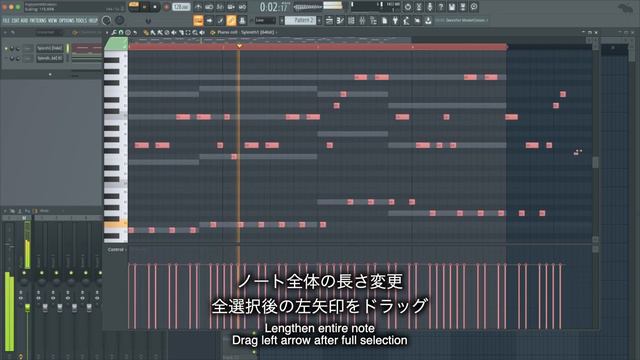Click the add channel plus button
This screenshot has height=360, width=640.
(x=50, y=74)
